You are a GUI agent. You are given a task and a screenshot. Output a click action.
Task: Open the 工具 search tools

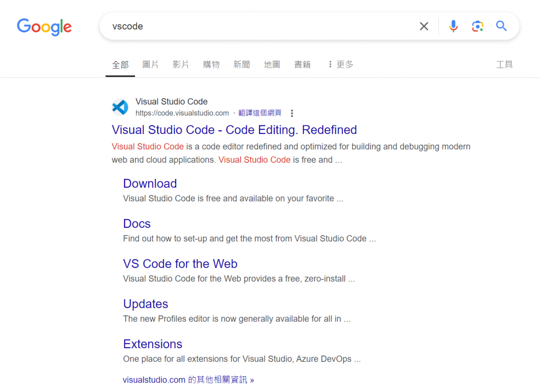(x=504, y=64)
